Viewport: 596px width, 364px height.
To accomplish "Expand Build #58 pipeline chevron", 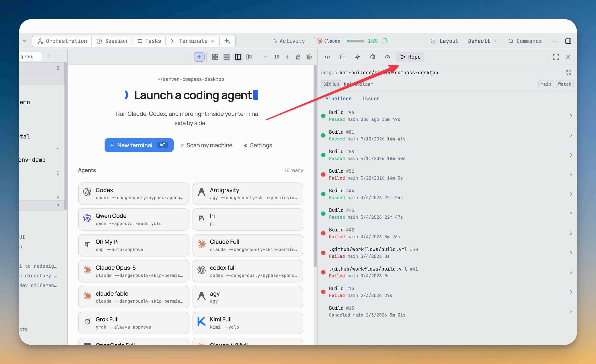I will click(x=571, y=155).
